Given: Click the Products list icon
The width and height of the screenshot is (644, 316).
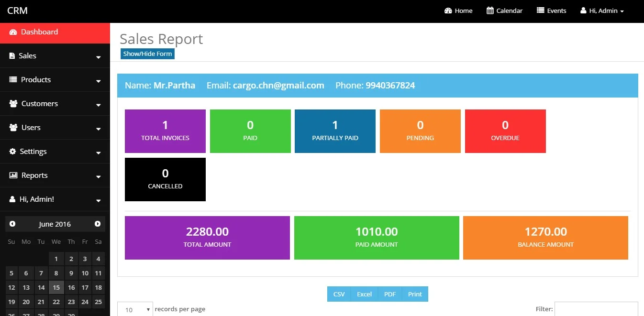Looking at the screenshot, I should (x=13, y=80).
